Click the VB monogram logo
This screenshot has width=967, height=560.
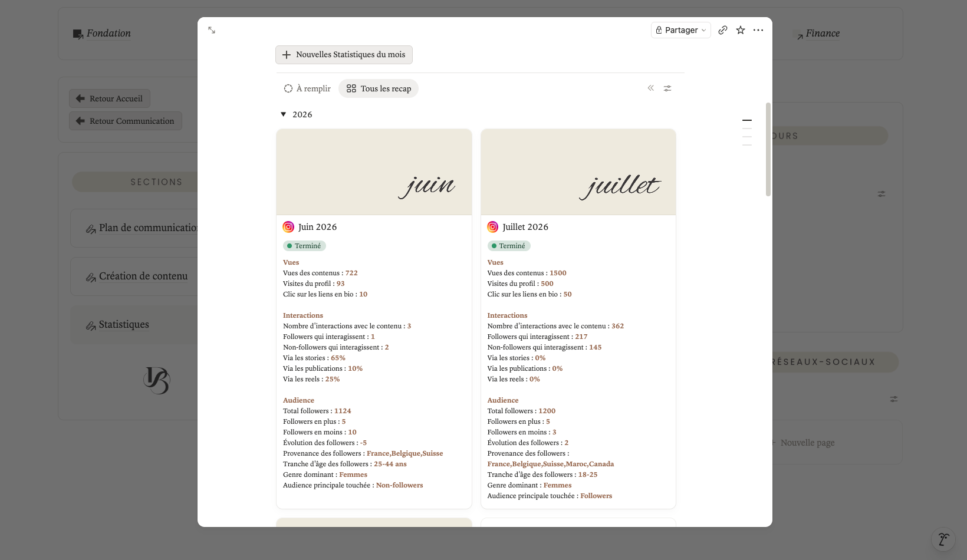tap(157, 381)
